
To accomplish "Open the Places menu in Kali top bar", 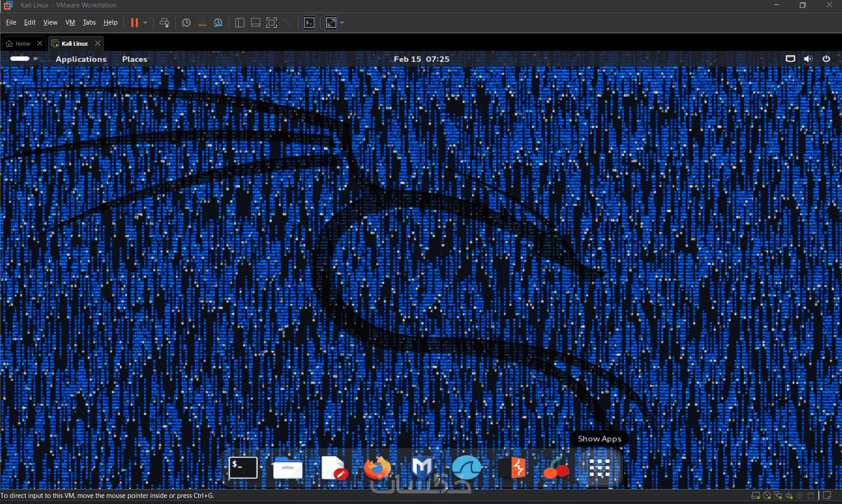I will coord(134,59).
